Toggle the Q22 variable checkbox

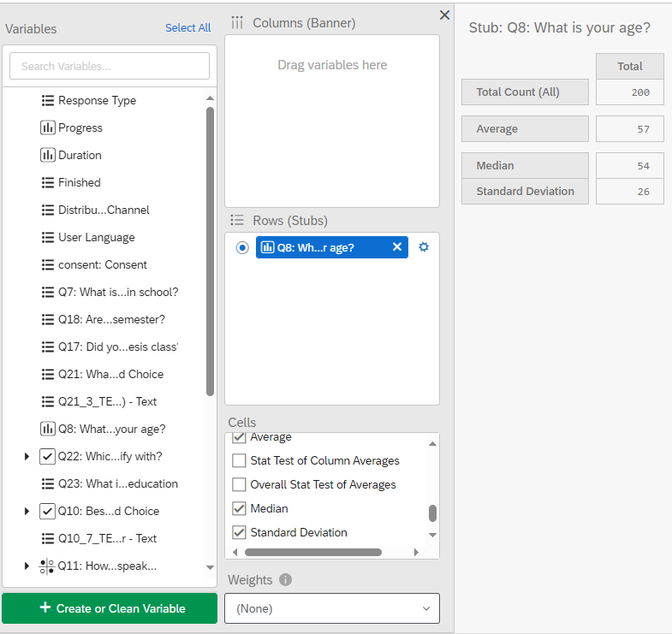tap(47, 456)
